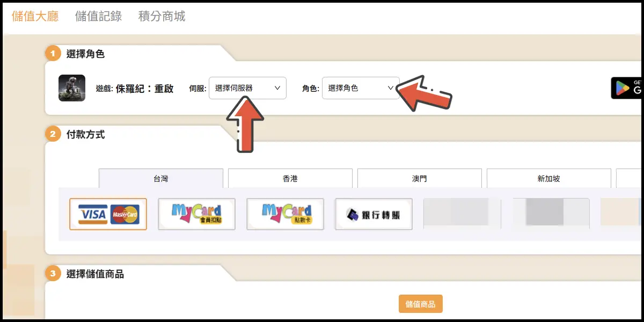Screen dimensions: 644x322
Task: Select the 新加坡 region tab
Action: click(548, 179)
